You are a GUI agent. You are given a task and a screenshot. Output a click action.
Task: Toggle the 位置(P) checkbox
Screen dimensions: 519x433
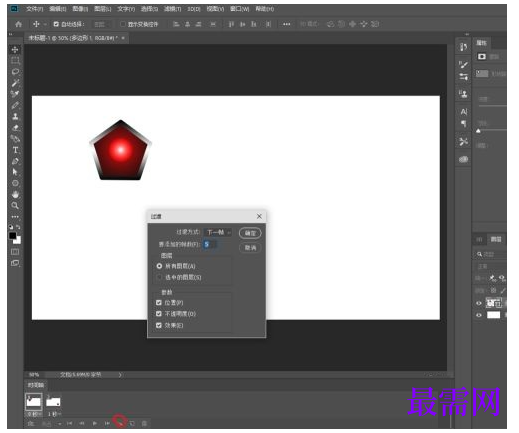coord(159,303)
